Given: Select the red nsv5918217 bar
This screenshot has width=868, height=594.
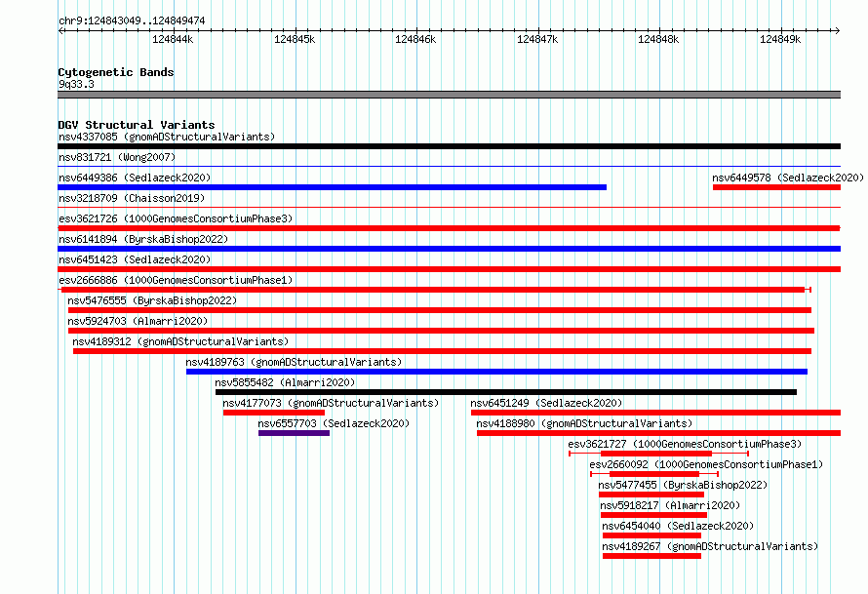Looking at the screenshot, I should pyautogui.click(x=653, y=515).
